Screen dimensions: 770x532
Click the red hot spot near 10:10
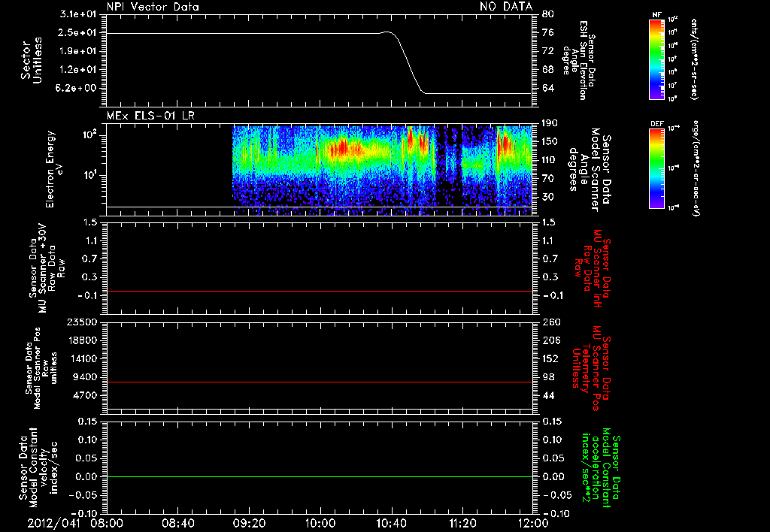pos(341,147)
